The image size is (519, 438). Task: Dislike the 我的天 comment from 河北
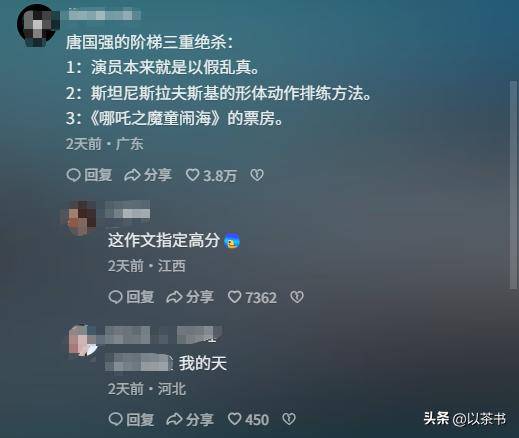289,419
